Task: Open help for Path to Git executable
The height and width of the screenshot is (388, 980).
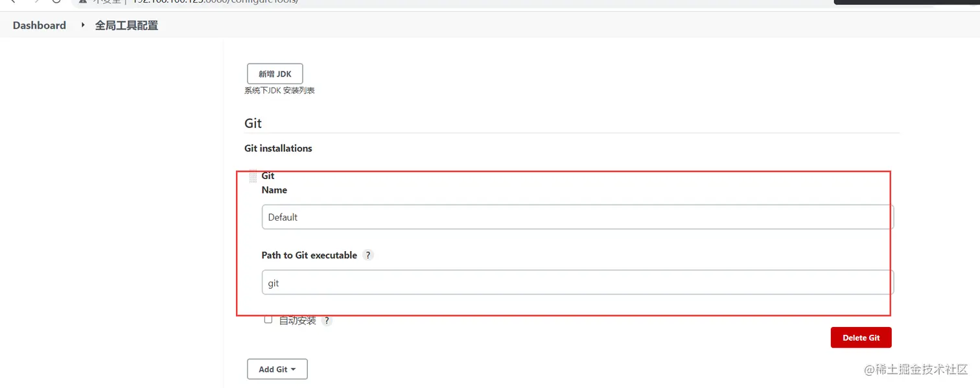Action: (x=368, y=256)
